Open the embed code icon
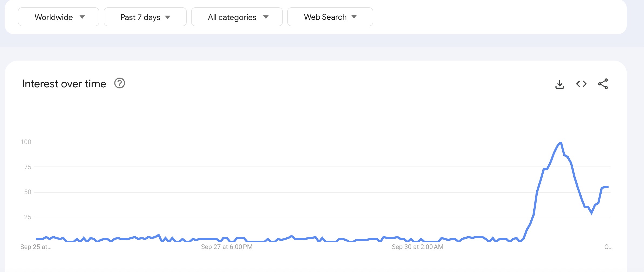Screen dimensions: 644x272 pos(581,84)
